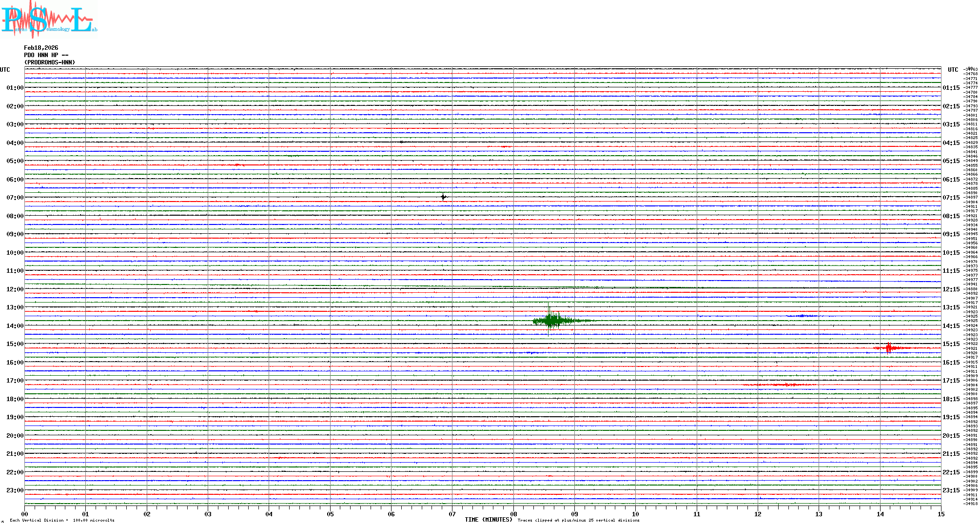Click the TIME (MINUTES) axis title

tap(489, 520)
